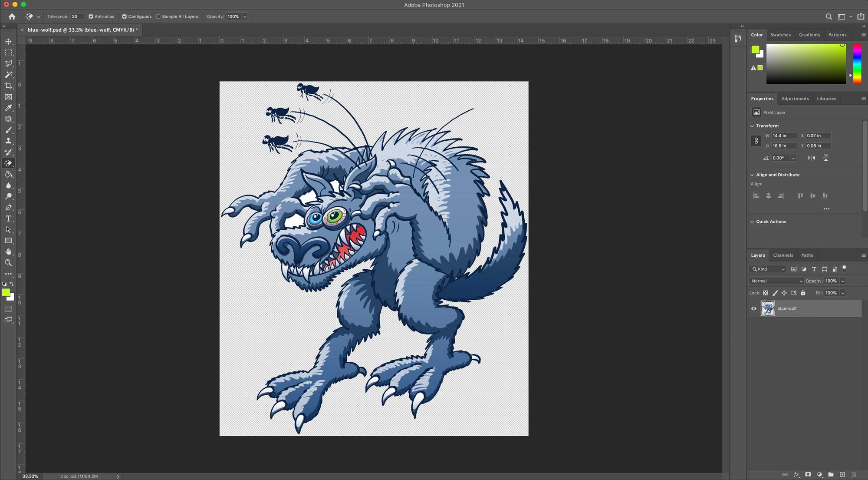
Task: Switch to the Gradients tab
Action: click(809, 35)
